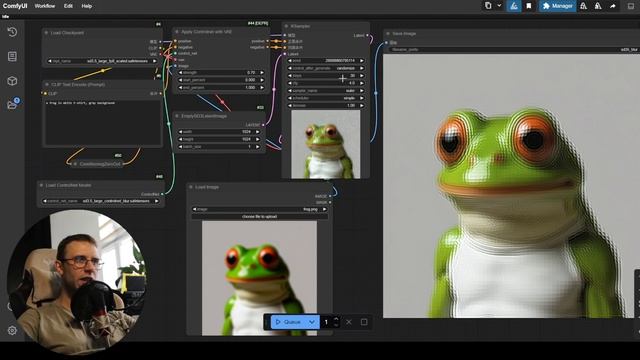Open the queue history sidebar panel

coord(12,32)
